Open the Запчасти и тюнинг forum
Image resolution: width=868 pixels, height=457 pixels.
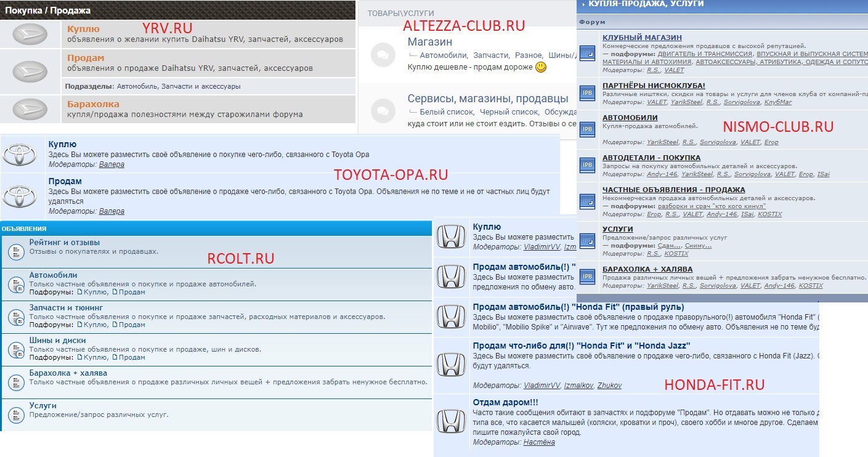tap(66, 307)
